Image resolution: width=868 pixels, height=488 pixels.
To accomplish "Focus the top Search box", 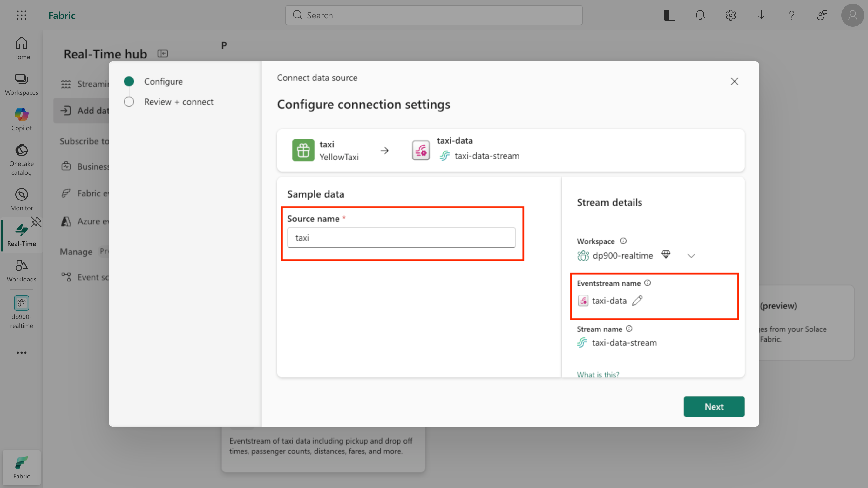I will click(434, 15).
